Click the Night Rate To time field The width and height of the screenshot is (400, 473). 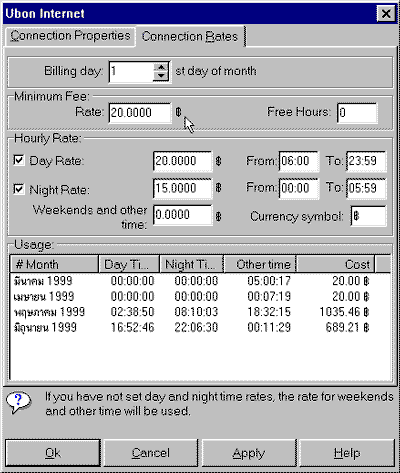tap(366, 188)
